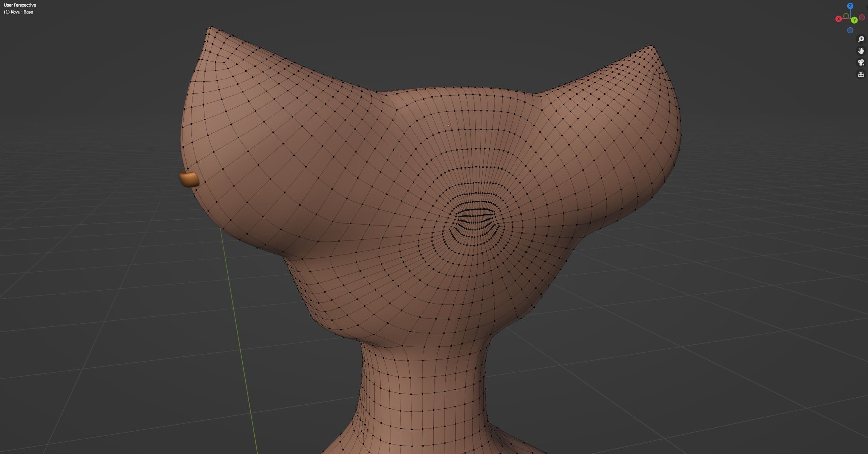Snap view to blue Z axis
868x454 pixels.
850,6
